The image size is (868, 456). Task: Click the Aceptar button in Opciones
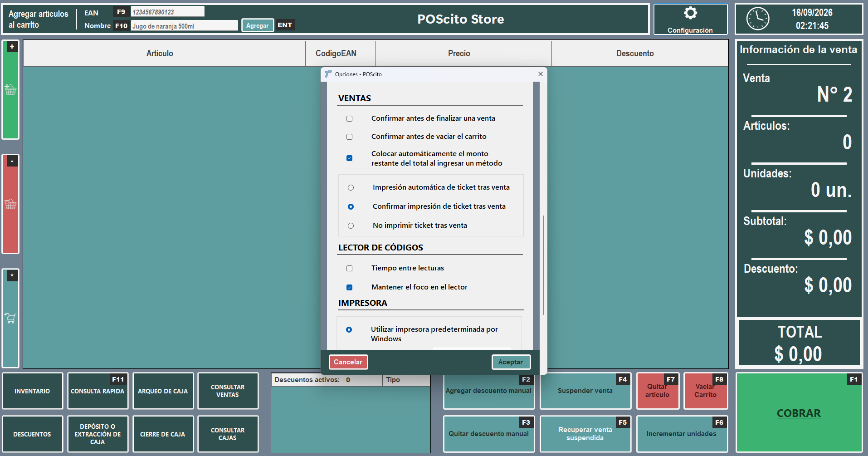[511, 362]
